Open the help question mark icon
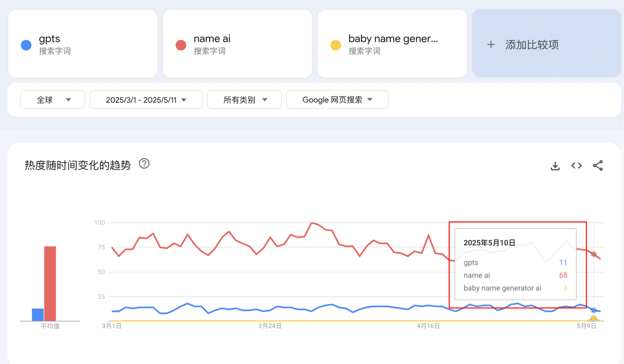Screen dimensions: 624x364 144,164
